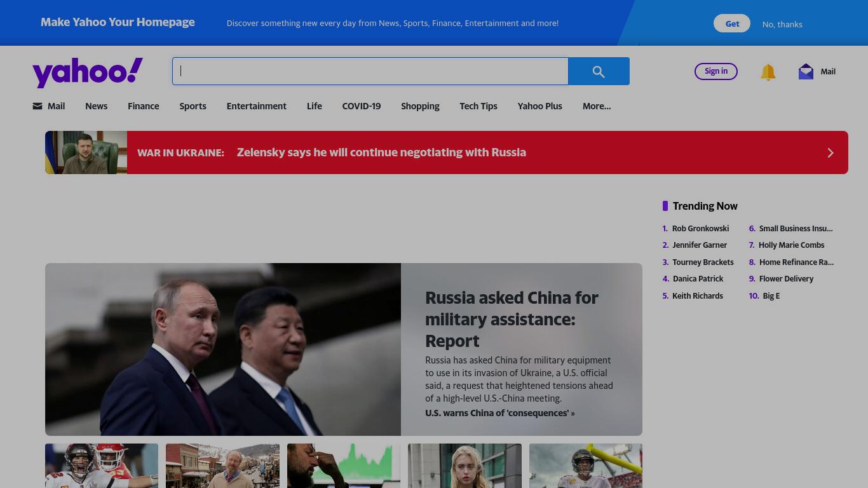Open trending topic Rob Gronkowski
The height and width of the screenshot is (488, 868).
[x=700, y=228]
